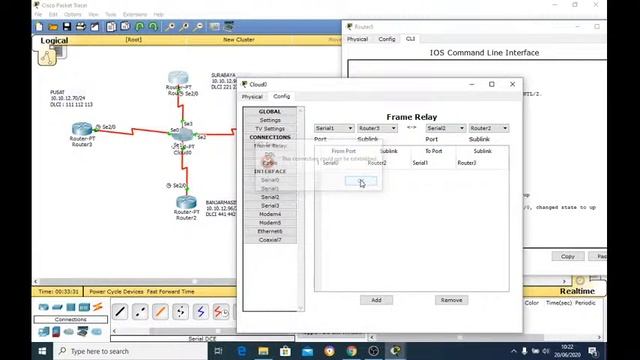Viewport: 640px width, 360px height.
Task: Click the Print icon in toolbar
Action: [x=81, y=27]
